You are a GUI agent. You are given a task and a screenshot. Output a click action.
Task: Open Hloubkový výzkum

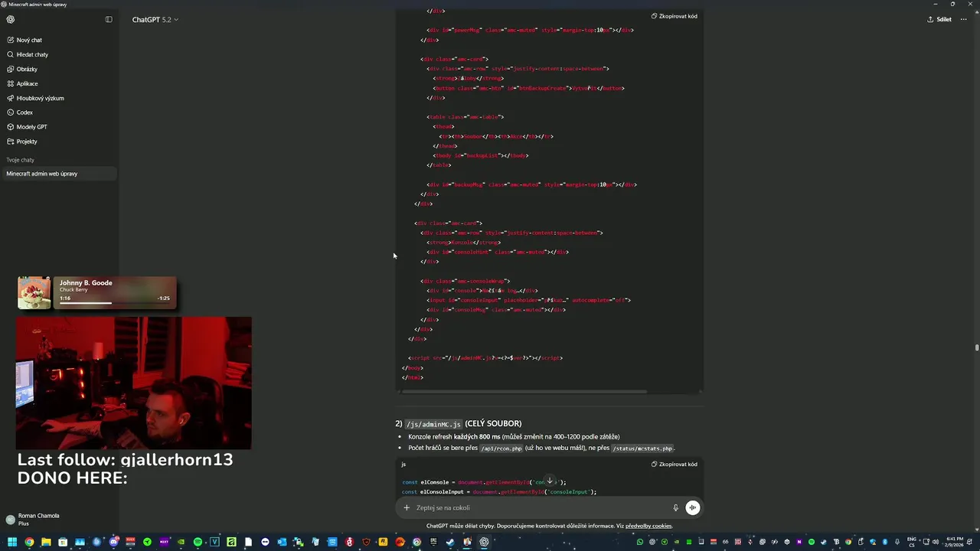(x=40, y=98)
